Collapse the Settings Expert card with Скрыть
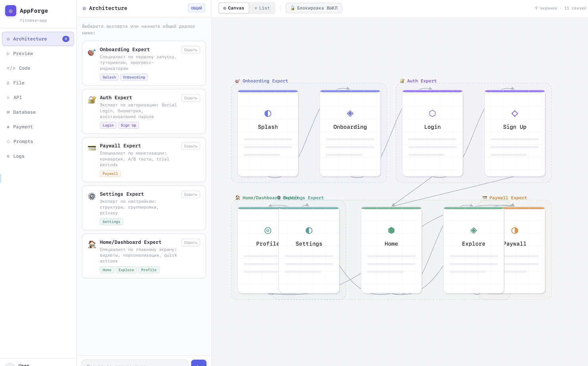 191,194
